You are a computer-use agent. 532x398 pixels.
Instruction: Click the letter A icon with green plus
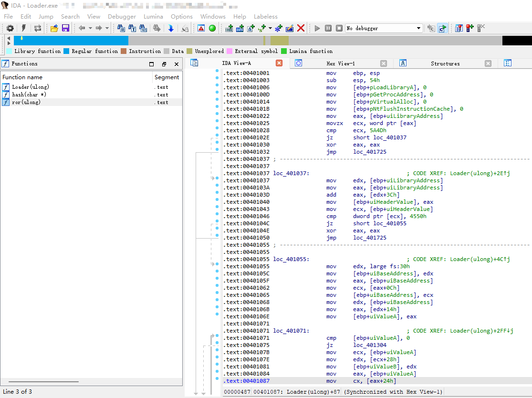(x=251, y=28)
